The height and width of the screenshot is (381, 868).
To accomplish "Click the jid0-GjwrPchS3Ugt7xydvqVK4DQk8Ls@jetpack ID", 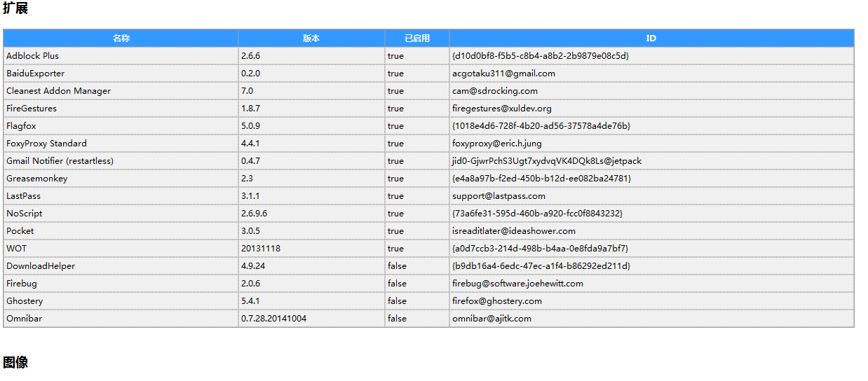I will [651, 161].
